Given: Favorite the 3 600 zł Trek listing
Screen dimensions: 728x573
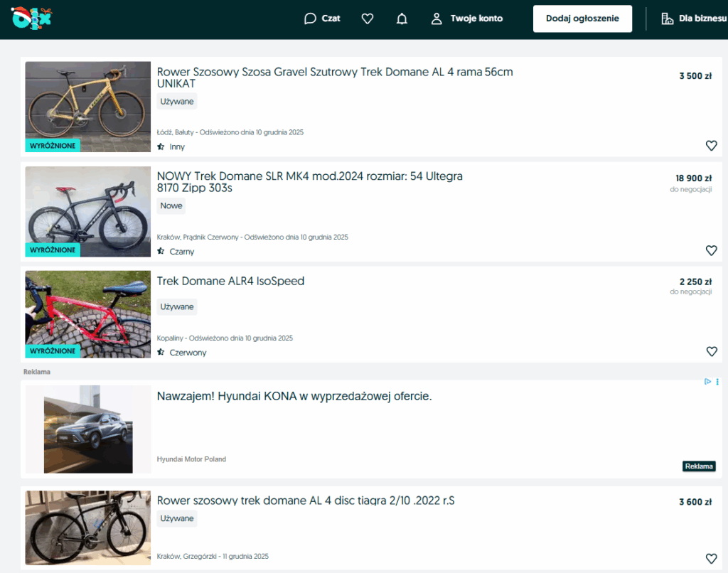Looking at the screenshot, I should click(x=711, y=558).
